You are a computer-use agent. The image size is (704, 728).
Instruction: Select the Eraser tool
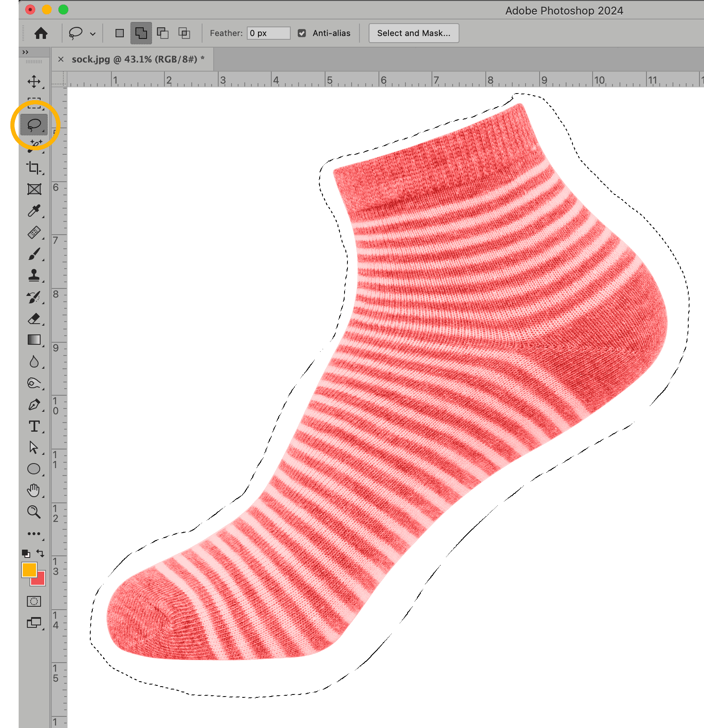coord(34,319)
